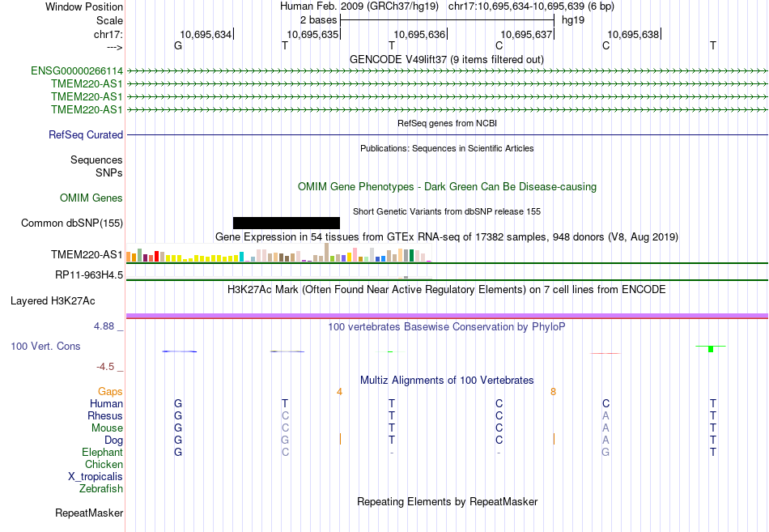Click the Common dbSNP(155) track label
This screenshot has width=769, height=532.
pyautogui.click(x=71, y=223)
